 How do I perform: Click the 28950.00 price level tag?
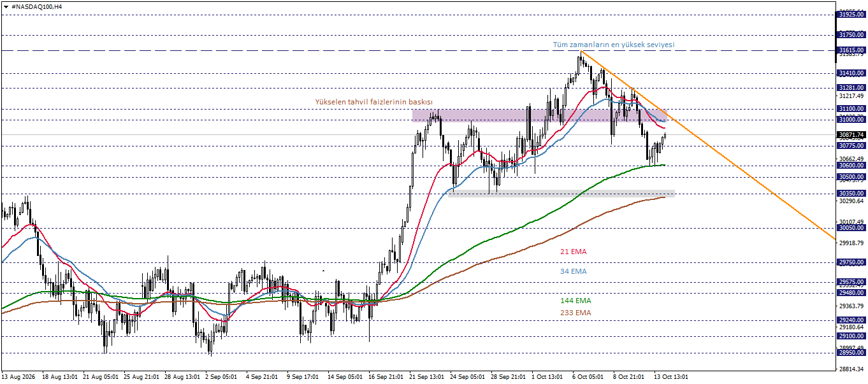point(851,352)
